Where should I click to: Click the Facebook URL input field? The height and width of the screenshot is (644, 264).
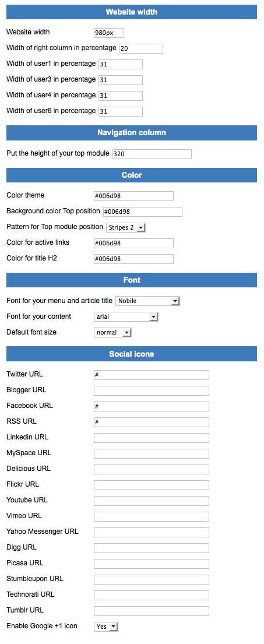pos(152,406)
